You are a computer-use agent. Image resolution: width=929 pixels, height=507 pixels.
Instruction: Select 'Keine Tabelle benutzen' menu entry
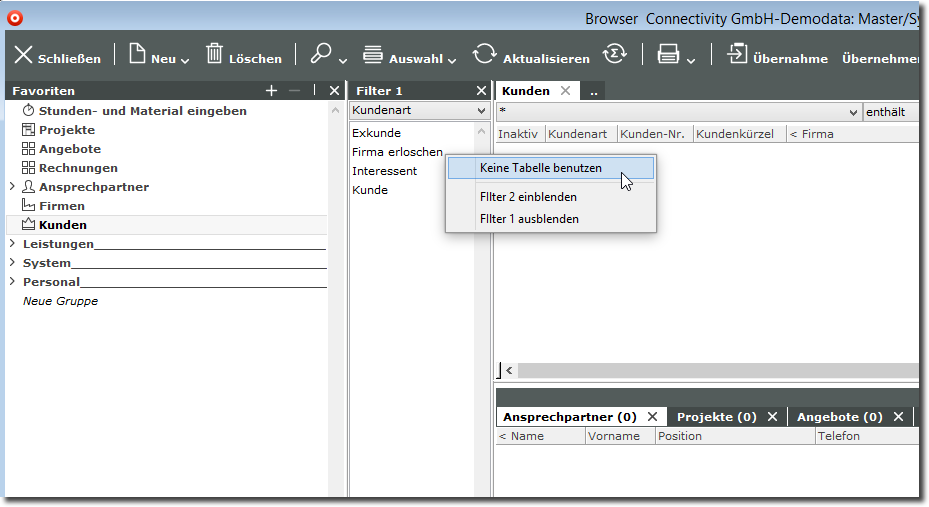coord(541,168)
